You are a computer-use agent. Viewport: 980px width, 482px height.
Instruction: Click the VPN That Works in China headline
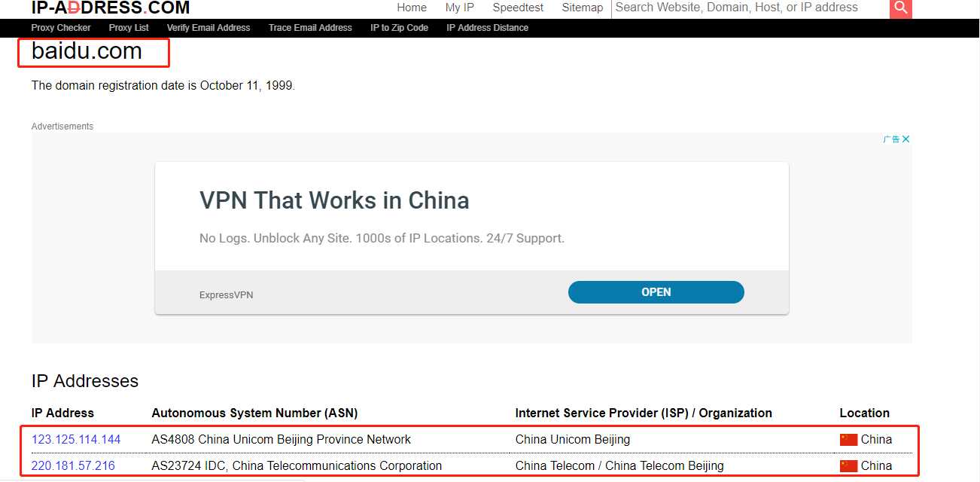[334, 201]
